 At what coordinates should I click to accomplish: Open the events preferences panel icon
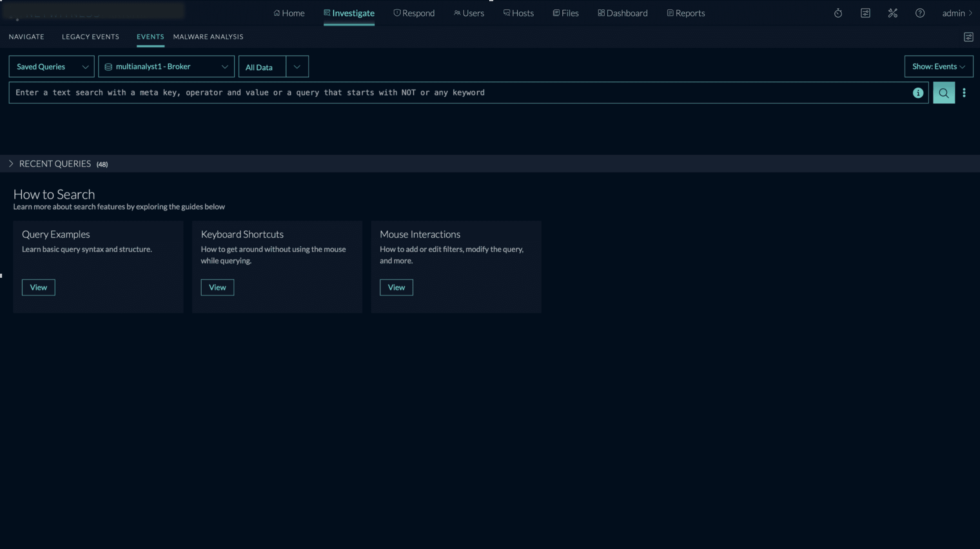point(968,37)
